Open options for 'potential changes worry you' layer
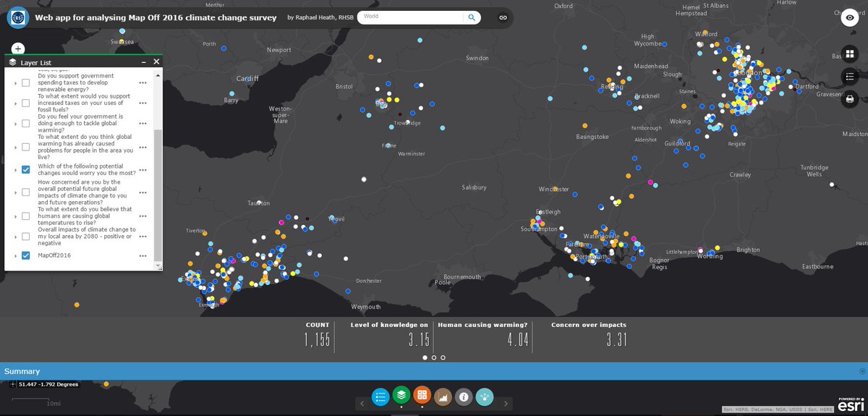 point(143,170)
